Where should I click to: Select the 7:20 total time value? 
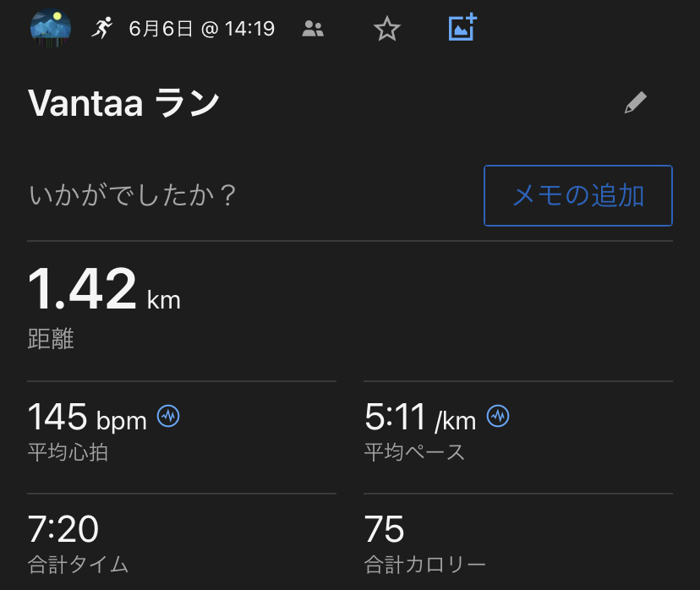click(63, 530)
